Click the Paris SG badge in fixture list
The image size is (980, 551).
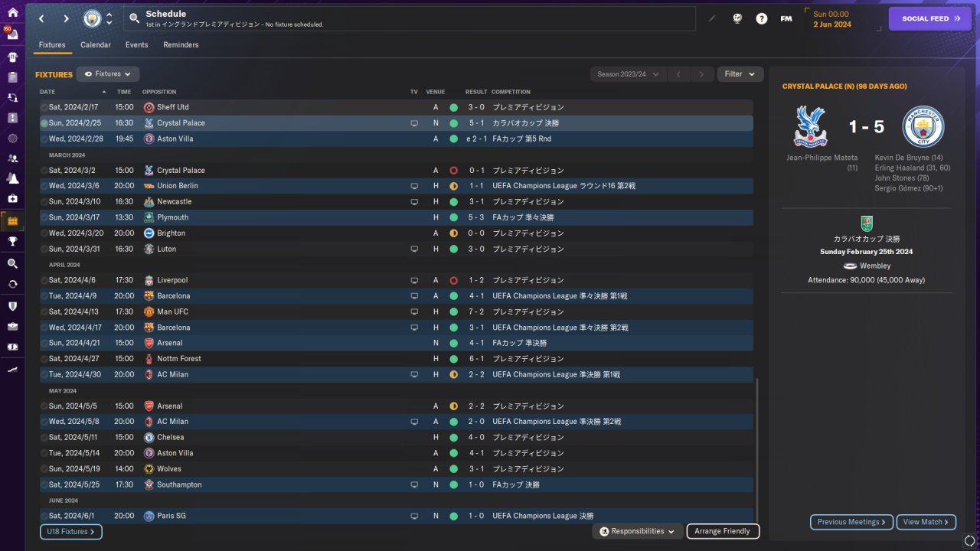click(x=149, y=516)
